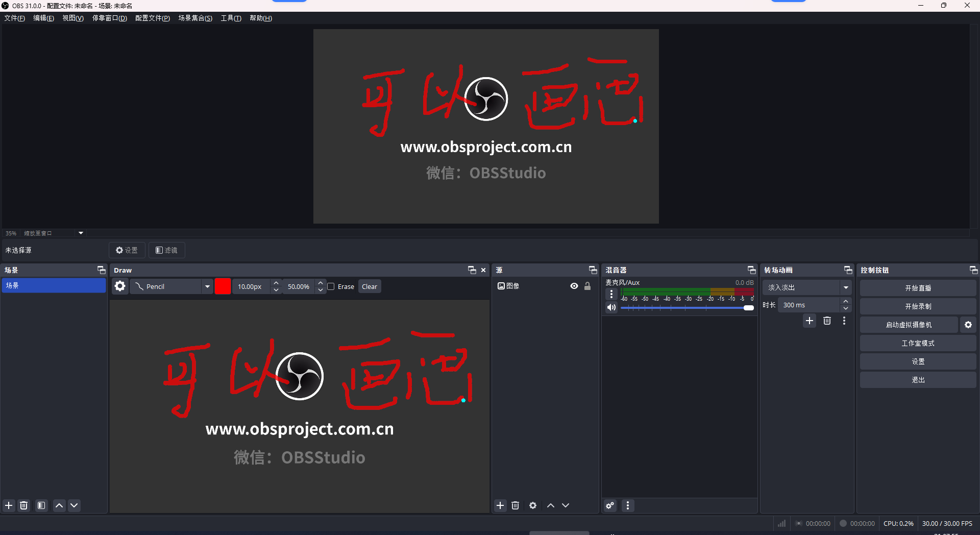Decrease opacity 50.00% stepper down
The image size is (980, 535).
point(321,290)
